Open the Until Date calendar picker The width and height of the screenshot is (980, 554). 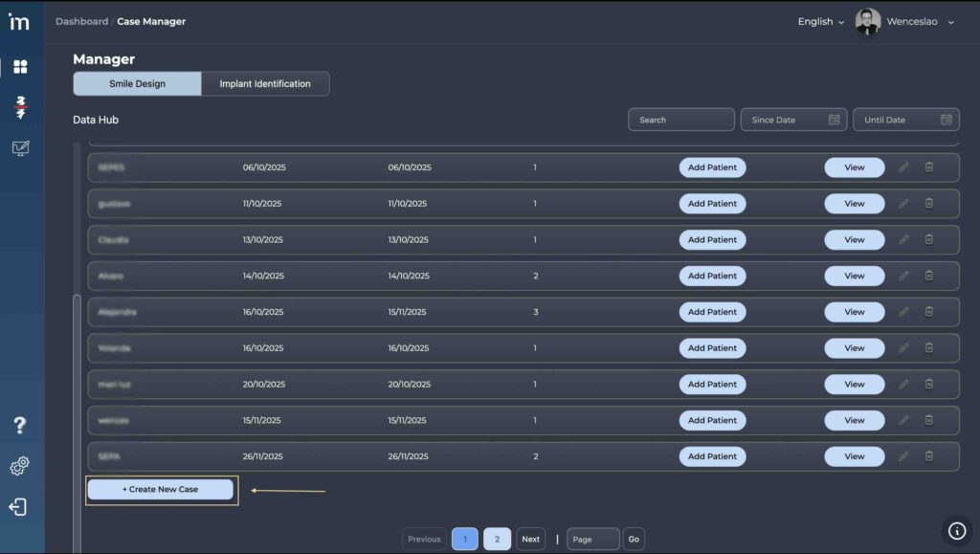coord(946,120)
